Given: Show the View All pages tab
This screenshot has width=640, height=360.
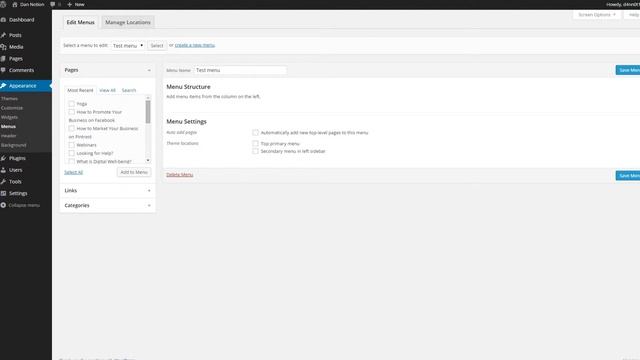Looking at the screenshot, I should (x=107, y=90).
